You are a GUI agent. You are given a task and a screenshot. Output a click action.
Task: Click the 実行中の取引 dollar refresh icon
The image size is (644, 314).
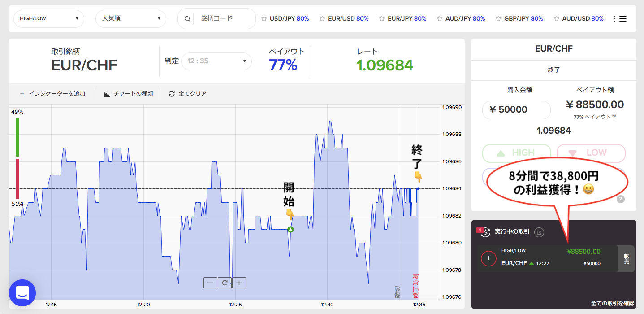(484, 232)
